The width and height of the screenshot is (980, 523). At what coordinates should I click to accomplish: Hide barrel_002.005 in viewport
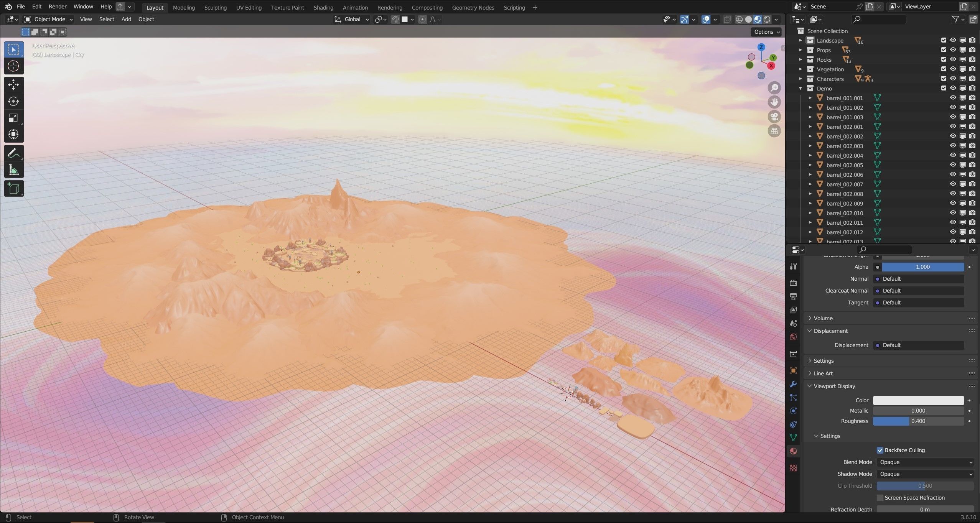pyautogui.click(x=953, y=165)
